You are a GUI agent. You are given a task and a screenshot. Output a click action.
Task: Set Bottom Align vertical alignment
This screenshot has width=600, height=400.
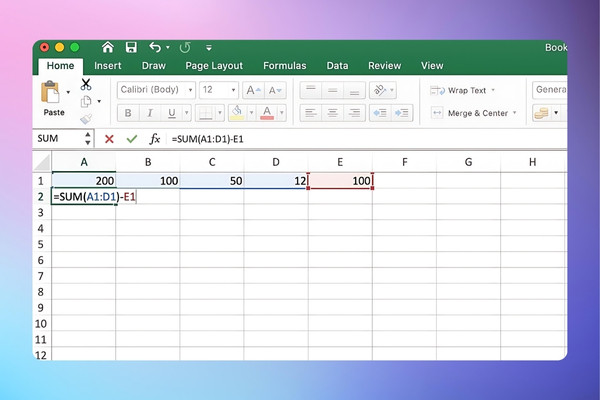coord(354,90)
